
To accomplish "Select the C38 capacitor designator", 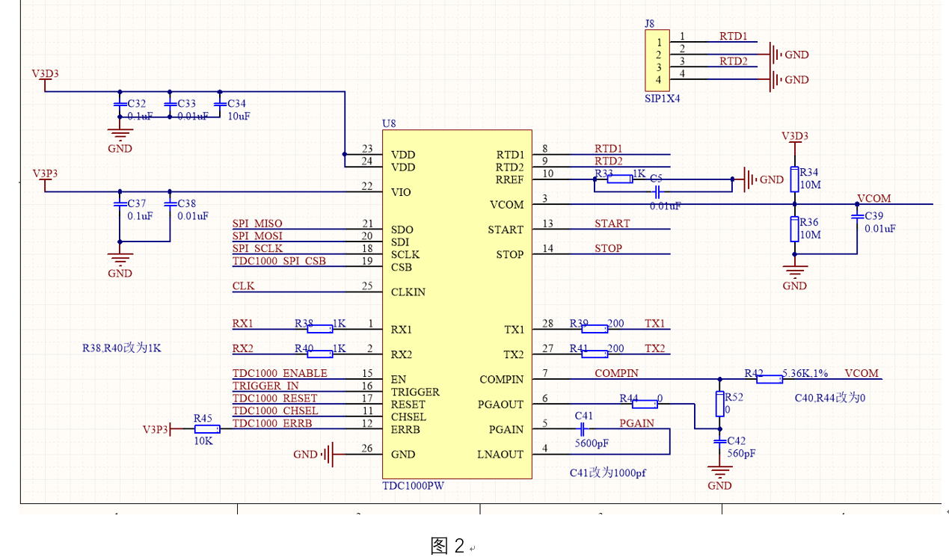I will coord(187,203).
